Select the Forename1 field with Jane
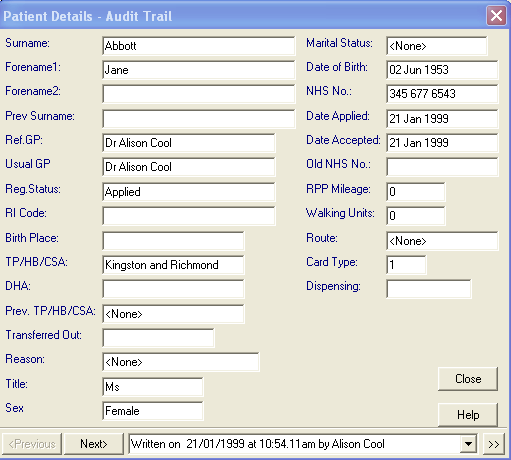 click(x=199, y=70)
